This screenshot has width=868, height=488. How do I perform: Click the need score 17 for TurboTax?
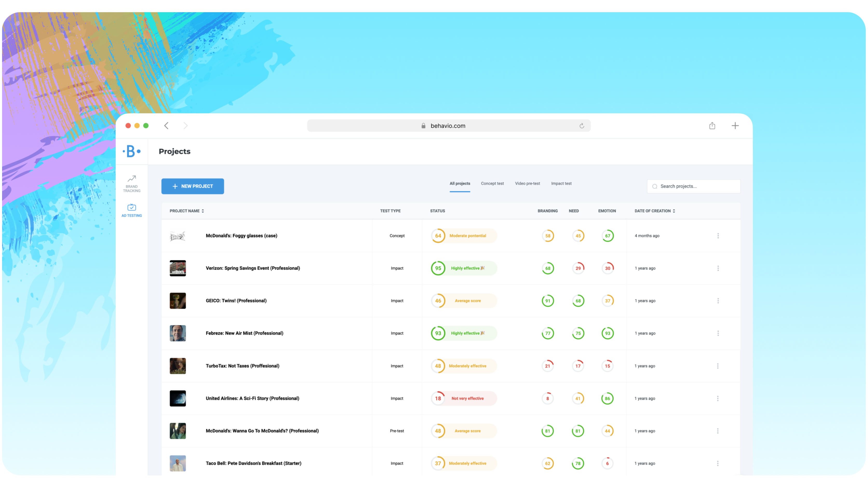click(578, 366)
